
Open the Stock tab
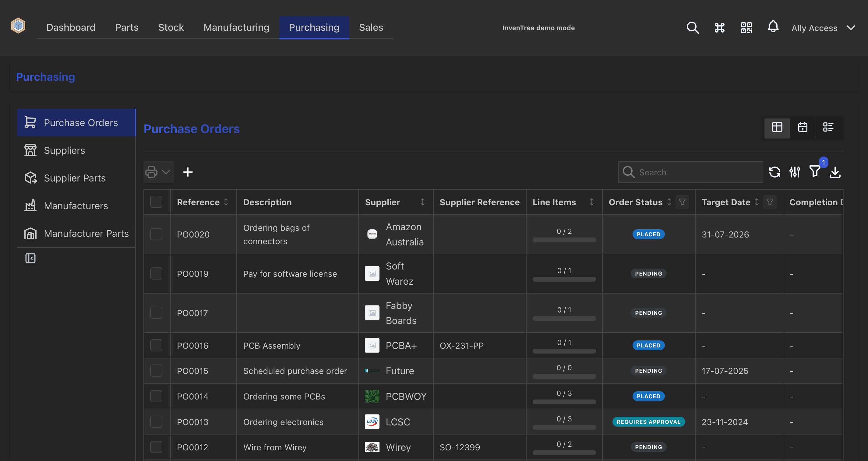[171, 27]
